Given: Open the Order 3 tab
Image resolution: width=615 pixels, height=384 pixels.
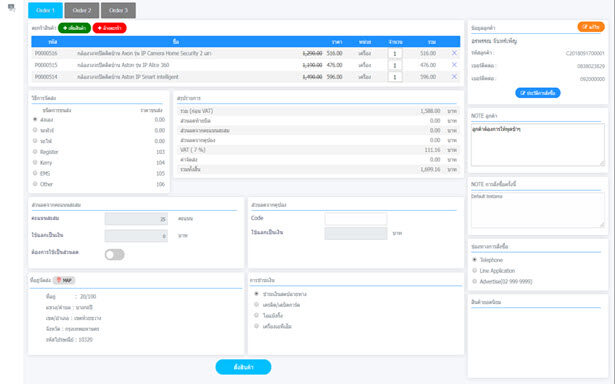Looking at the screenshot, I should tap(118, 10).
